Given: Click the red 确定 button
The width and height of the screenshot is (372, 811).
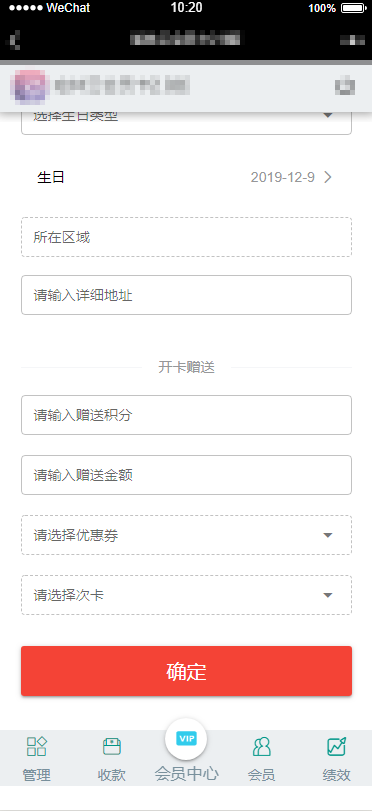Looking at the screenshot, I should point(186,671).
